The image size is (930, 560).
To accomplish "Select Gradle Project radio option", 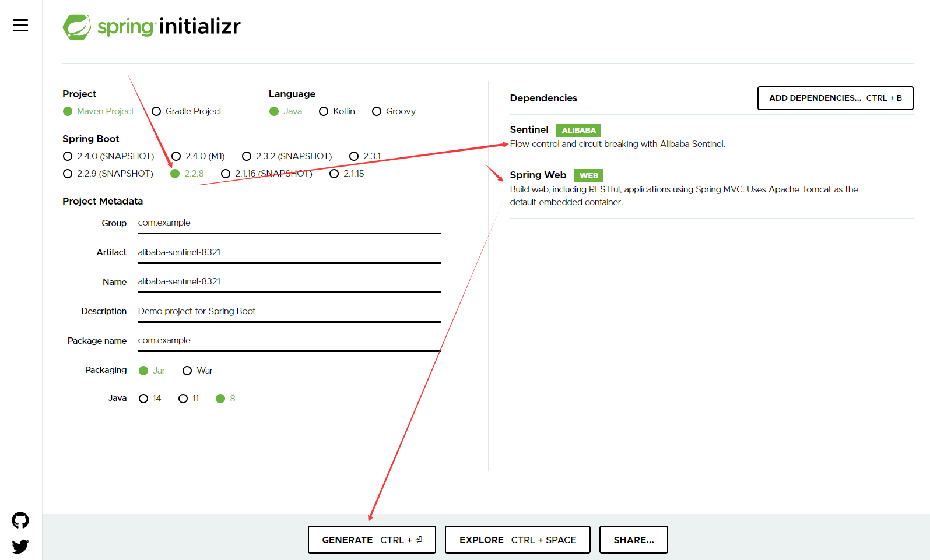I will click(x=187, y=111).
